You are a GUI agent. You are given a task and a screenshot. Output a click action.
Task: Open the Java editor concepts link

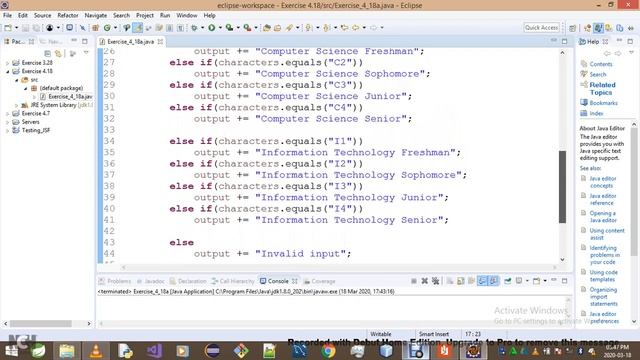tap(602, 182)
